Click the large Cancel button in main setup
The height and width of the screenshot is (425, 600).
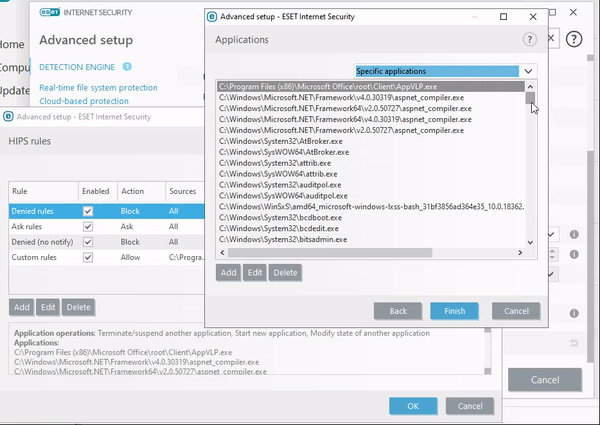tap(545, 380)
